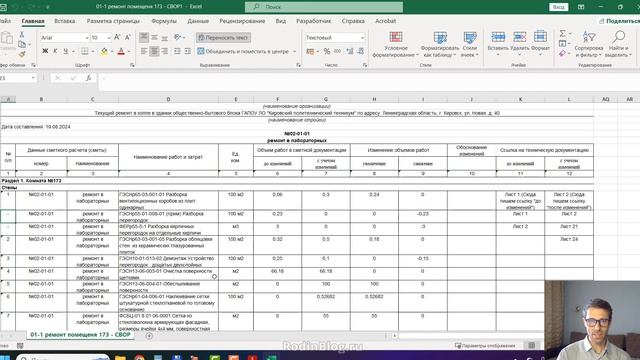Apply percent style format

click(327, 51)
